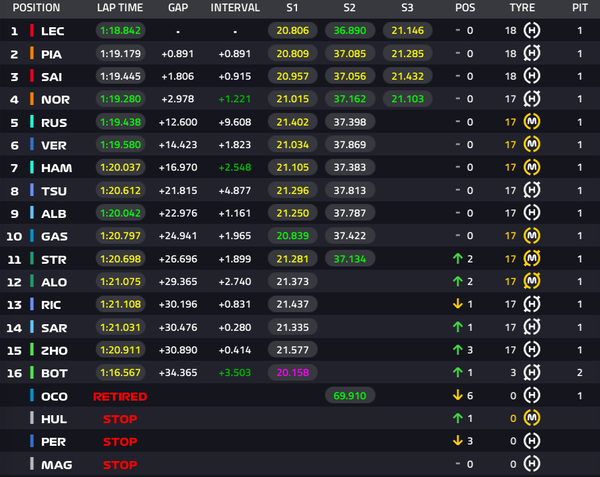Click BOT's pit count 2
Screen dimensions: 600x477
coord(580,373)
